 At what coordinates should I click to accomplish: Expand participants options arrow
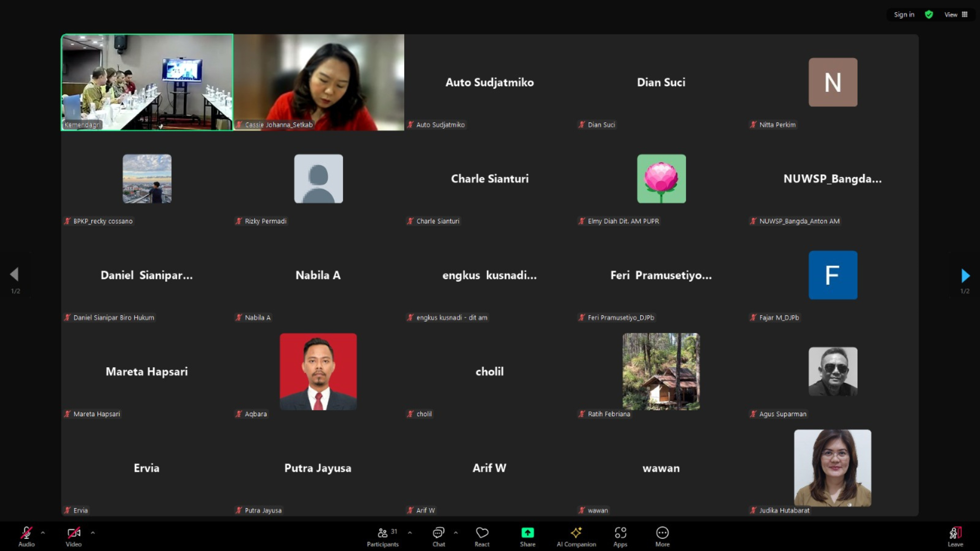pos(410,533)
